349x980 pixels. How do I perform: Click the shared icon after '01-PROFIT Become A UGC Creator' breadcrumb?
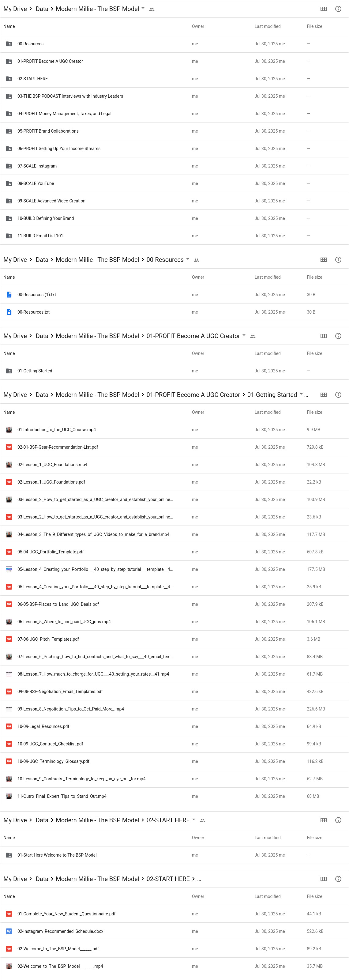(x=253, y=336)
